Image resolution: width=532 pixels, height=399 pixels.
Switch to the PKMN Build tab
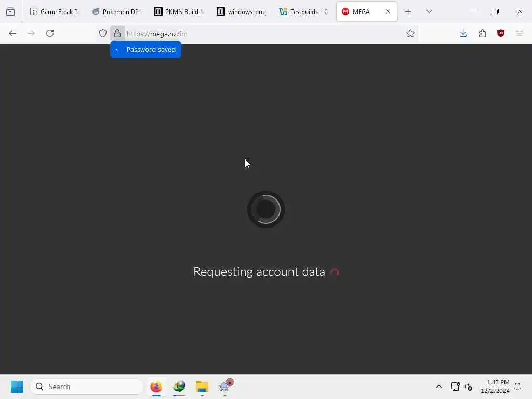coord(179,11)
